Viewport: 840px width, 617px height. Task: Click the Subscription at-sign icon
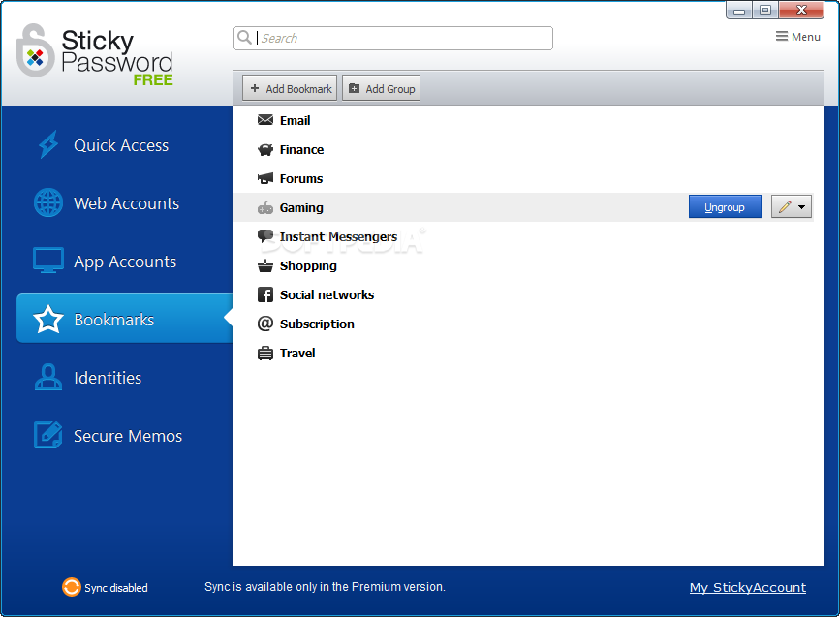click(265, 324)
